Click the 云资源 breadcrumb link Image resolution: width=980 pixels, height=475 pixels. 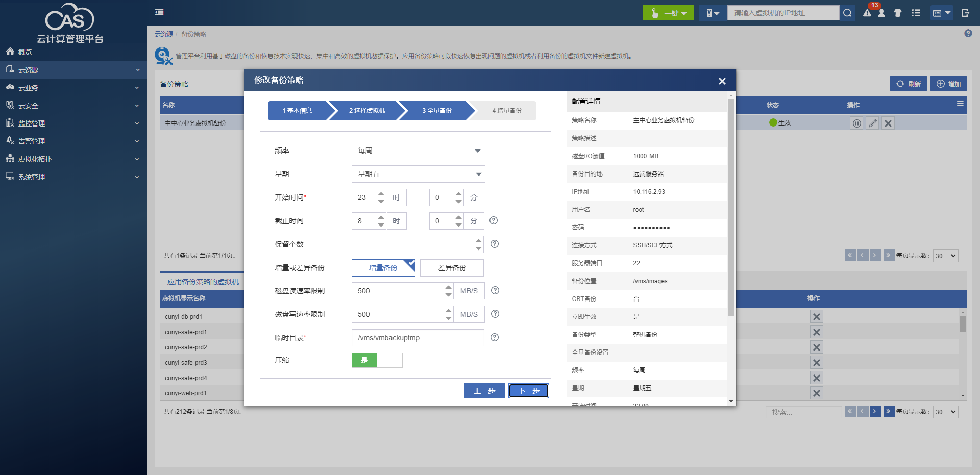(x=164, y=34)
